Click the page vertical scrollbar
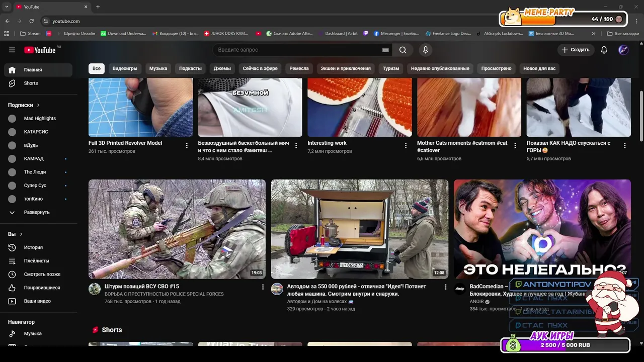This screenshot has height=362, width=644. 640,116
